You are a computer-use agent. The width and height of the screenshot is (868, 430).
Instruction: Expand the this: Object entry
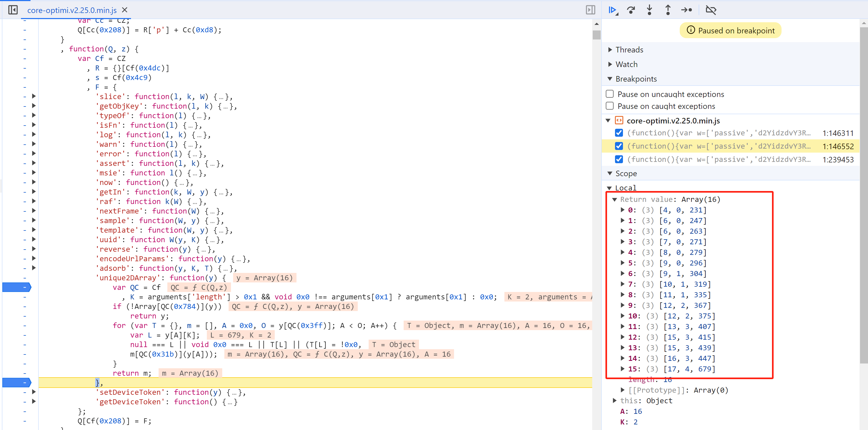[x=614, y=401]
